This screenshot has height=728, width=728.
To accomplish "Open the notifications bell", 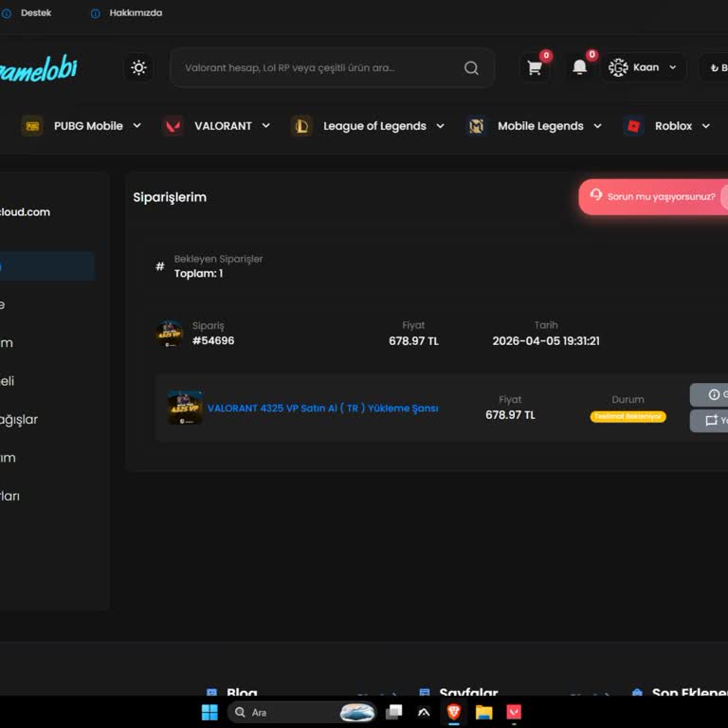I will click(579, 67).
